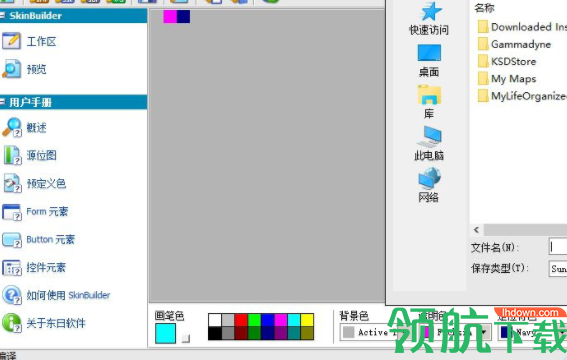Select the Gammadyne folder
The height and width of the screenshot is (360, 567).
514,44
